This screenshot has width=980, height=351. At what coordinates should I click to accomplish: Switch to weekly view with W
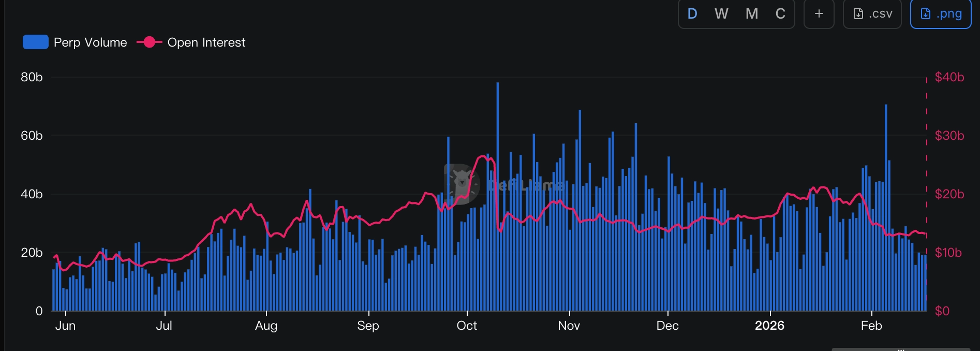click(x=721, y=14)
